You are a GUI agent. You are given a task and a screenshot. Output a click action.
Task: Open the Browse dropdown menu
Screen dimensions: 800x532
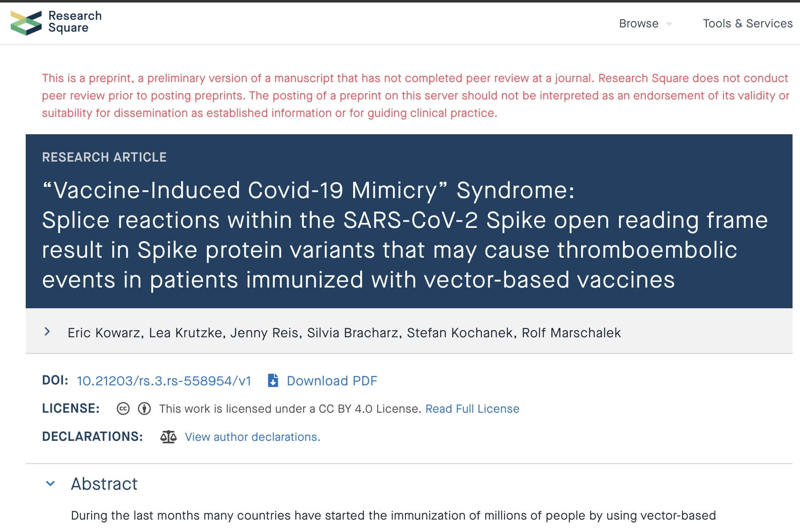[645, 24]
